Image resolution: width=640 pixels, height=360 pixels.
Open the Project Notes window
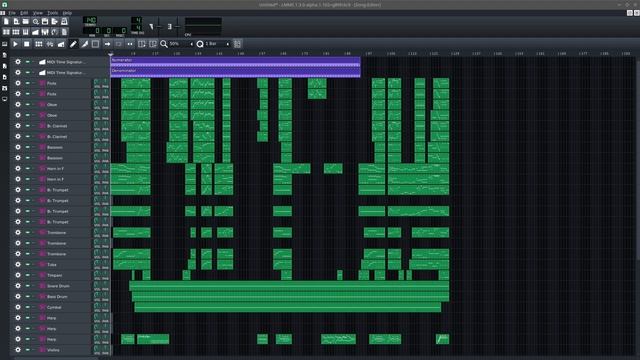pyautogui.click(x=64, y=31)
